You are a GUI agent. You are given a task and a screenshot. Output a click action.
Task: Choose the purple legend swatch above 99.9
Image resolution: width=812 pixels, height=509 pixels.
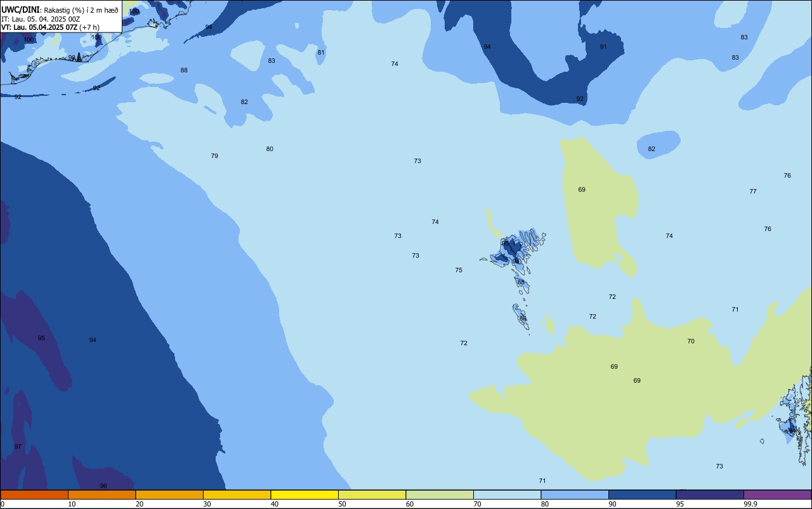[x=777, y=494]
